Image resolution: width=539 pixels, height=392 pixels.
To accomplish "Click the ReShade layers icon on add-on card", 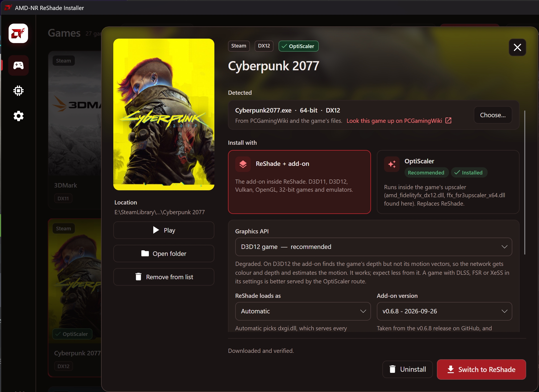I will [x=243, y=164].
